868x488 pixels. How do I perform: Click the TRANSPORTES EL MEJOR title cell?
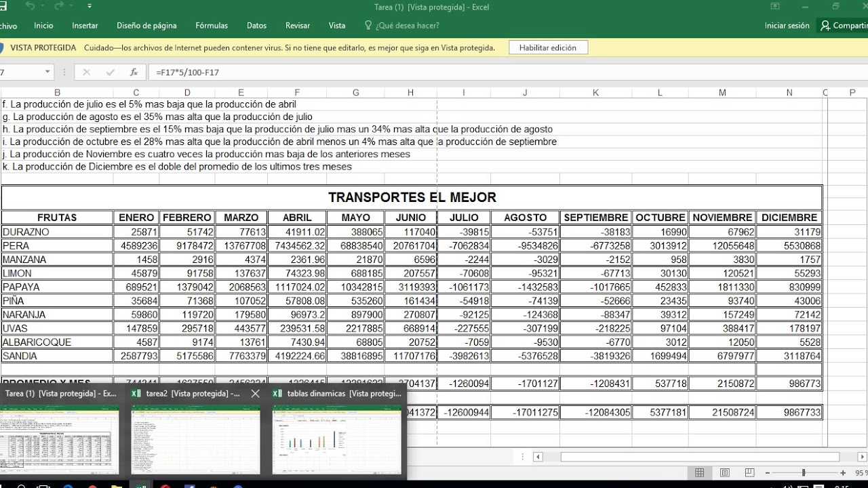pos(412,197)
